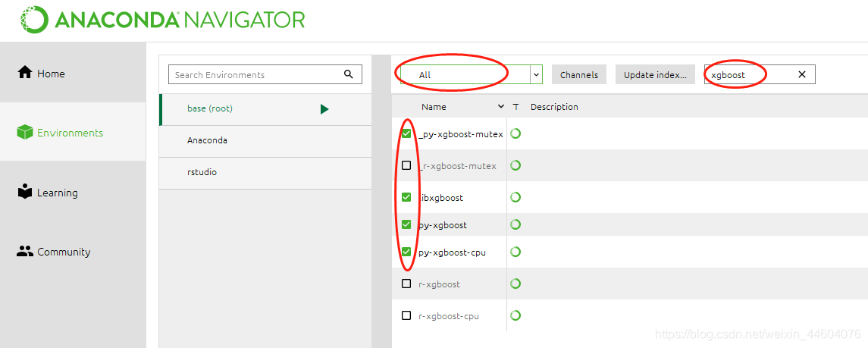Click type circle icon for _r-xgboost-mutex

coord(515,165)
